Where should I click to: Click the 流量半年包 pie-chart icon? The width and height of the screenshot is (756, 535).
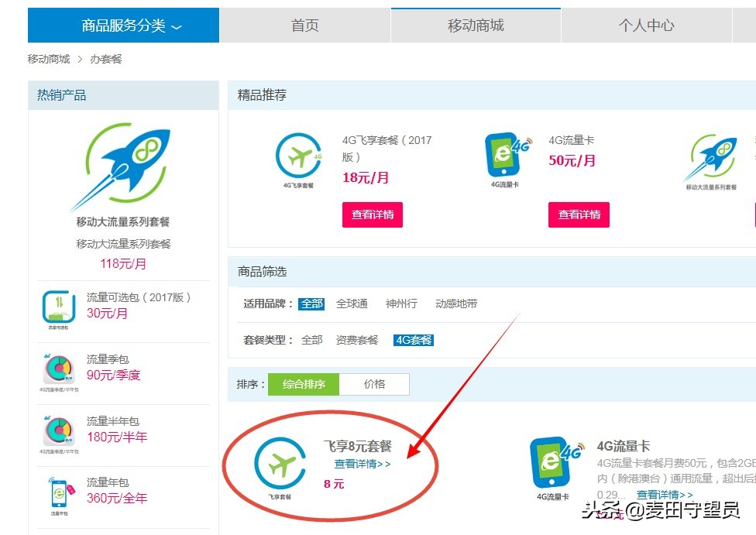(59, 431)
